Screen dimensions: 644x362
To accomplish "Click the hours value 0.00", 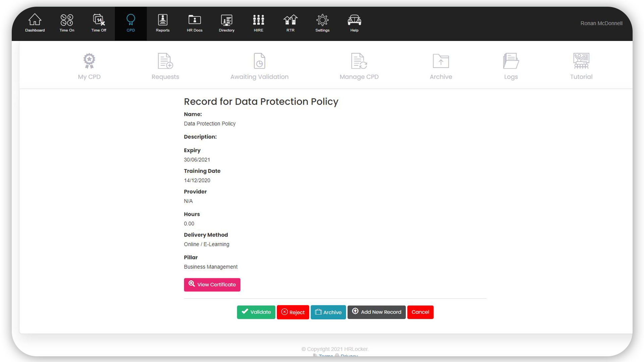I will point(189,224).
